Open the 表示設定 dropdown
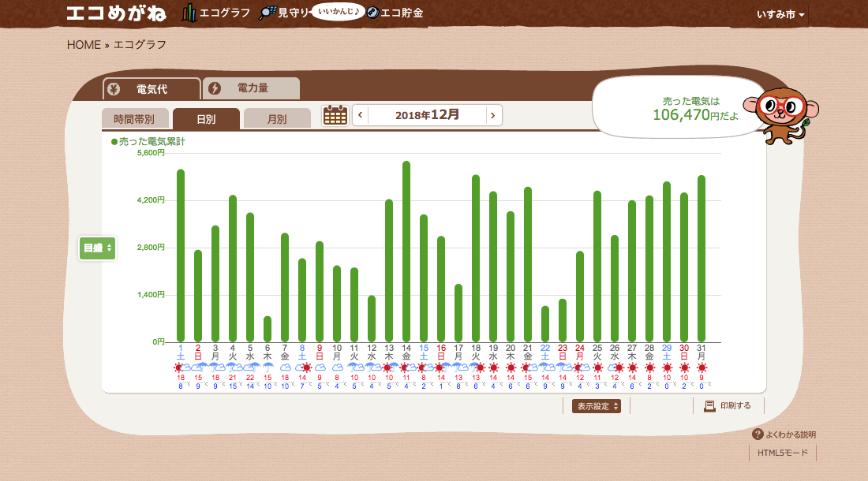 (597, 406)
